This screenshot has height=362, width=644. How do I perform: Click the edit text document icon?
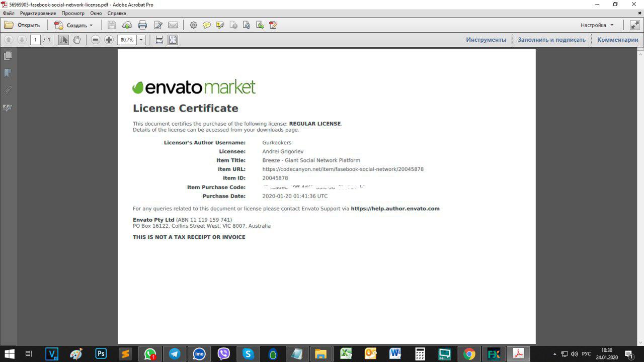158,25
